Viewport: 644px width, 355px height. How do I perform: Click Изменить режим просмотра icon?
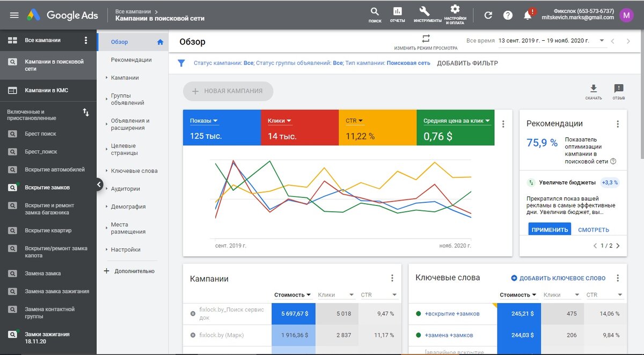click(x=426, y=39)
